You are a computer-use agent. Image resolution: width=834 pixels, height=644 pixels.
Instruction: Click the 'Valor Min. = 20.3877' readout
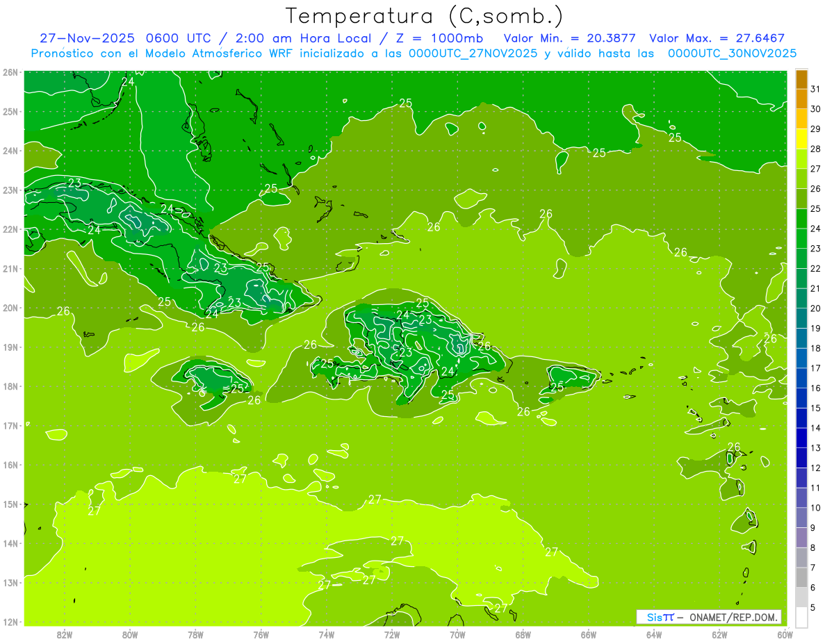point(569,38)
